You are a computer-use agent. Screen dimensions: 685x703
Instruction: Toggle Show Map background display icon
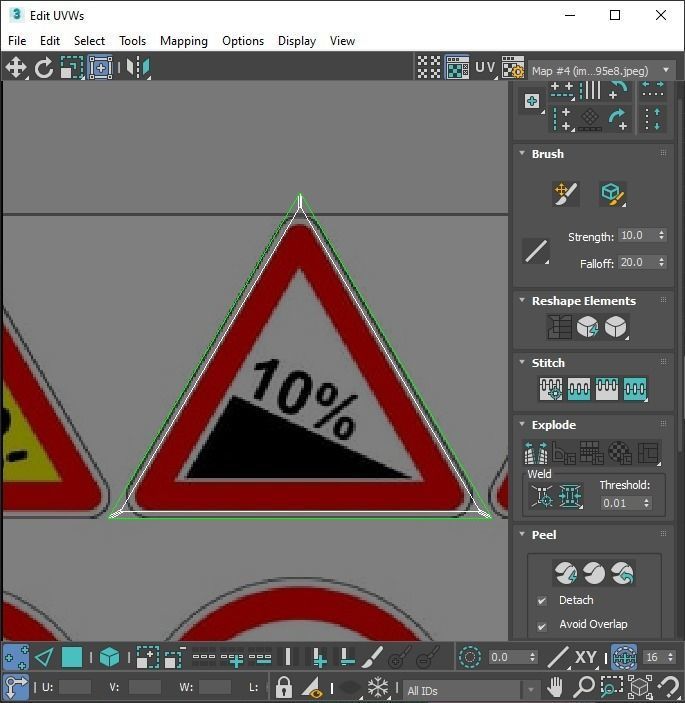point(457,68)
